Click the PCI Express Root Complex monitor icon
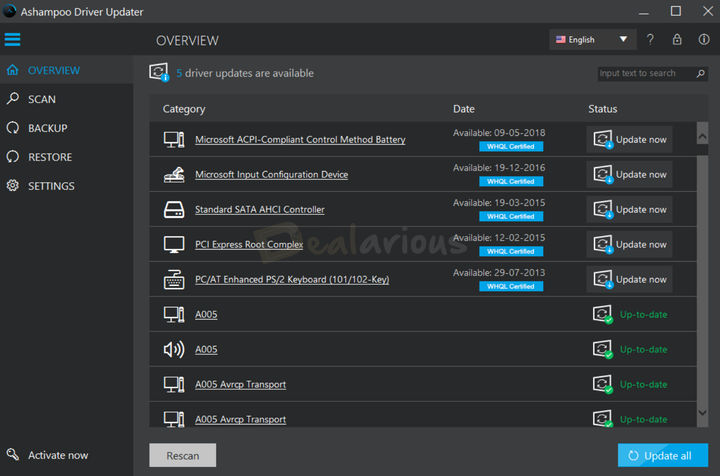Viewport: 720px width, 476px height. 174,245
